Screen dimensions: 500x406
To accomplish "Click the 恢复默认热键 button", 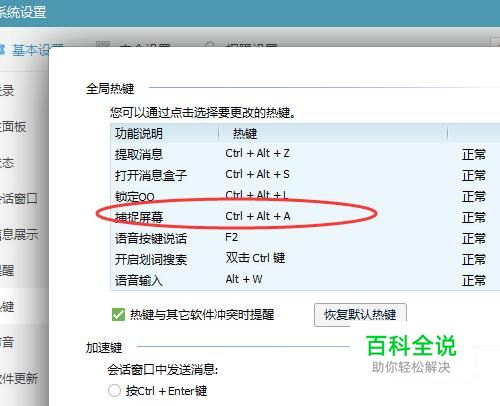I will (360, 314).
